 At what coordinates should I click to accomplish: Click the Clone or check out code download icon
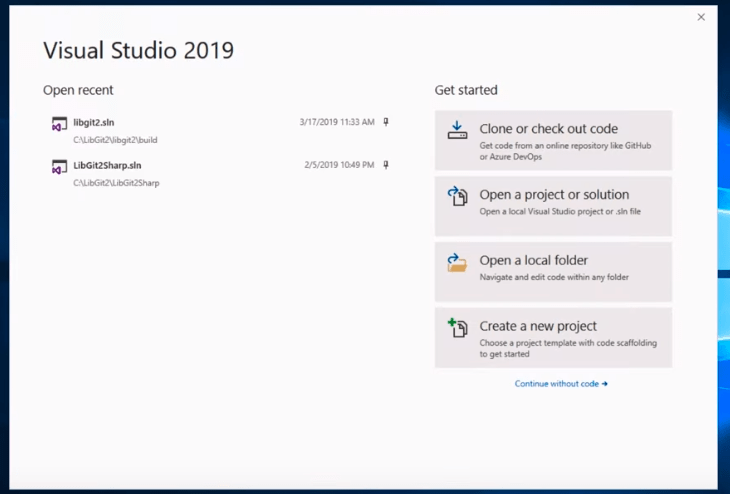click(x=457, y=130)
